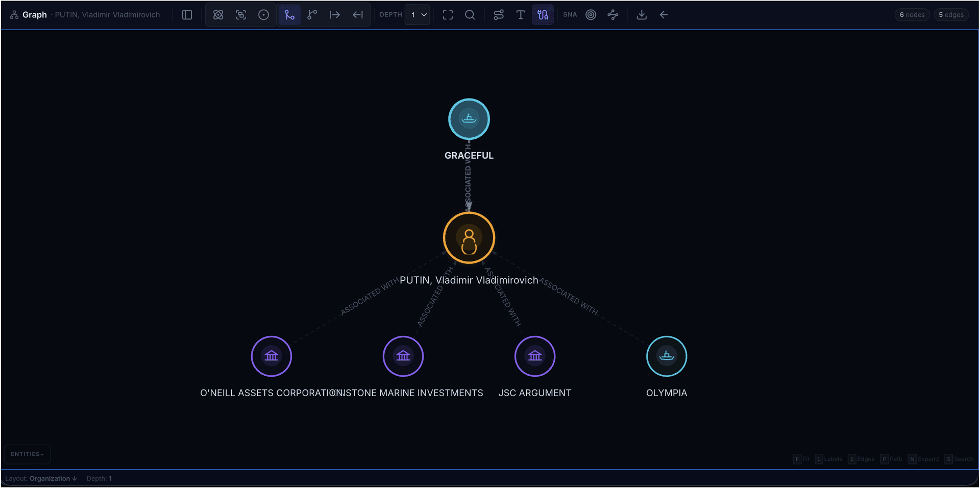
Task: Expand the ENTITIES panel dropdown
Action: pos(28,454)
